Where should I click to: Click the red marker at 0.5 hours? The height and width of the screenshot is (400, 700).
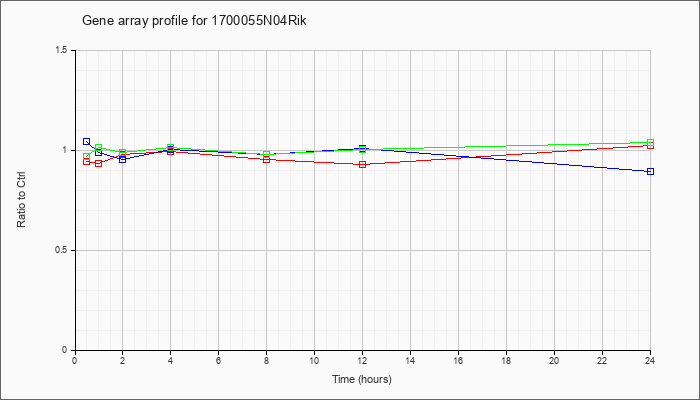tap(87, 161)
